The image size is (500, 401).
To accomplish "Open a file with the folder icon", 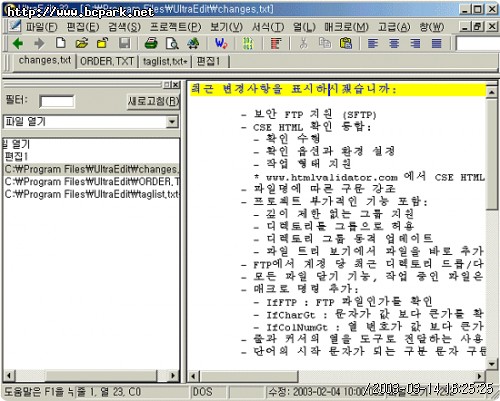I will 82,43.
